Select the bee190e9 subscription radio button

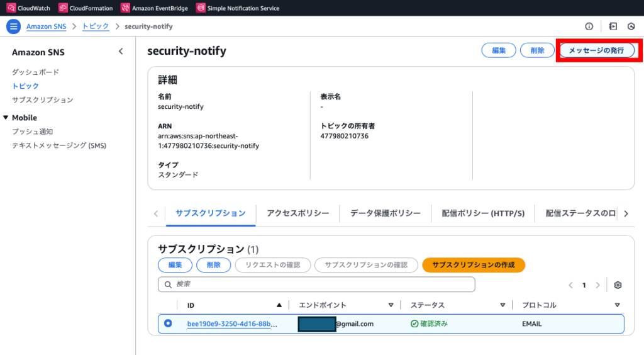point(168,324)
